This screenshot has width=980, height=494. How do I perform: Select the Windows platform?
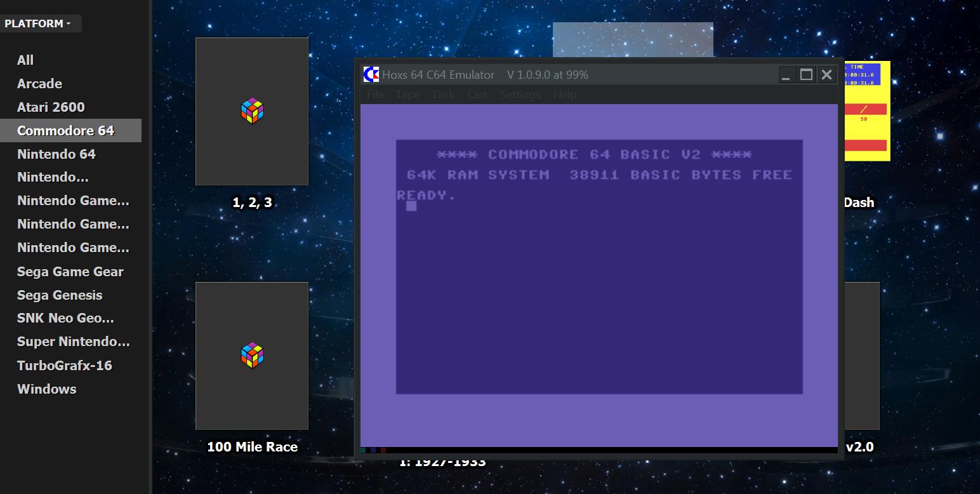point(46,389)
